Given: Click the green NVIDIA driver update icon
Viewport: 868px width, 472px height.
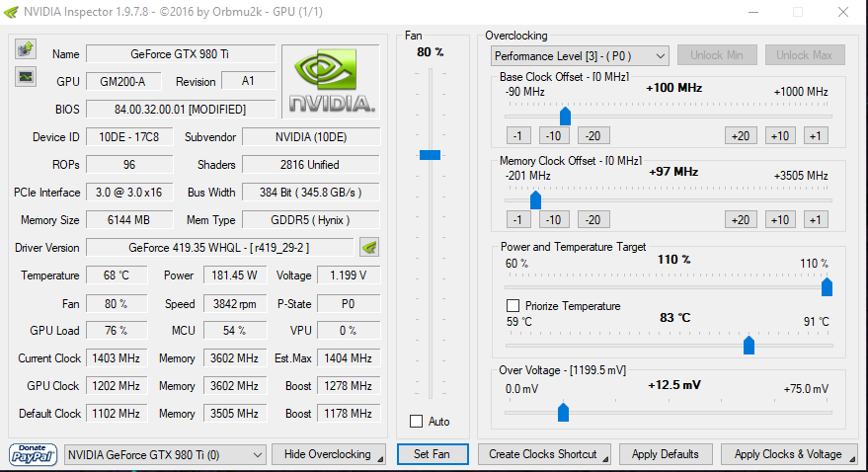Looking at the screenshot, I should (369, 247).
